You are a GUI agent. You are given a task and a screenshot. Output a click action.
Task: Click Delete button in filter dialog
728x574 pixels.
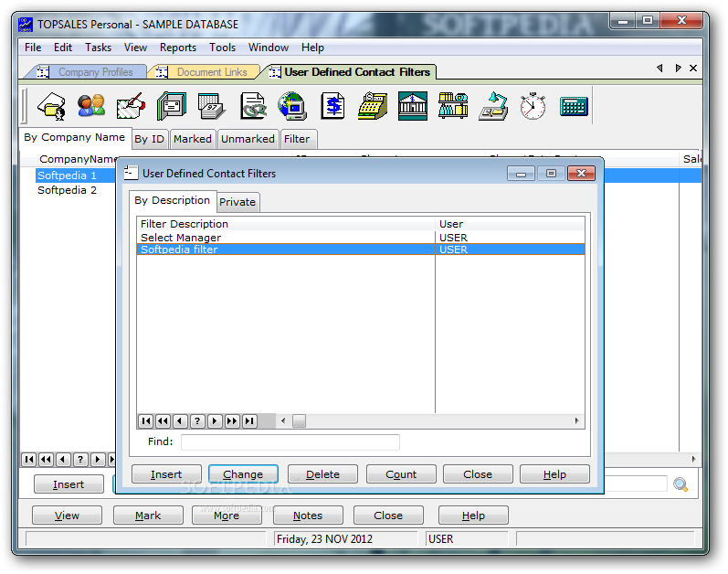[322, 474]
